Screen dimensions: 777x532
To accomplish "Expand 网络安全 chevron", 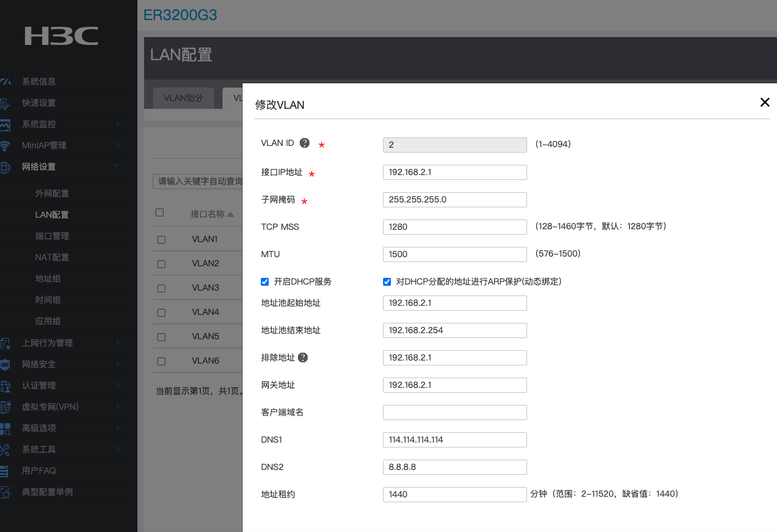I will pyautogui.click(x=118, y=364).
